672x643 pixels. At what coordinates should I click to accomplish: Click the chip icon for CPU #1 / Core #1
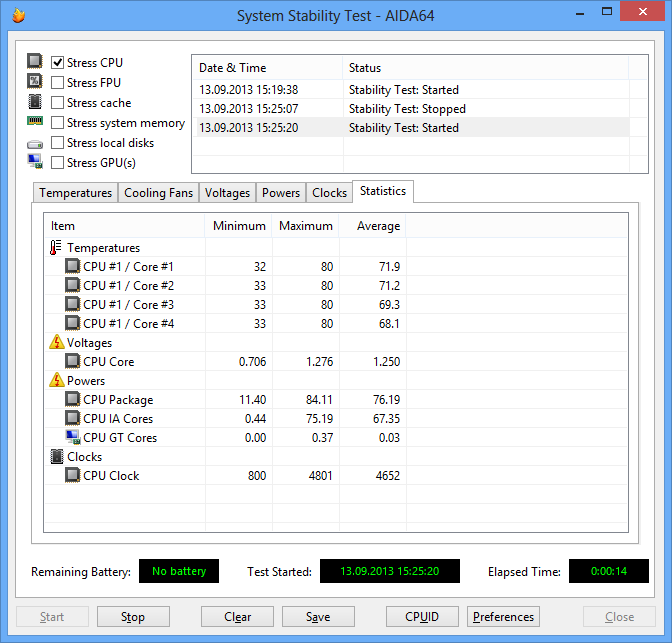click(72, 266)
